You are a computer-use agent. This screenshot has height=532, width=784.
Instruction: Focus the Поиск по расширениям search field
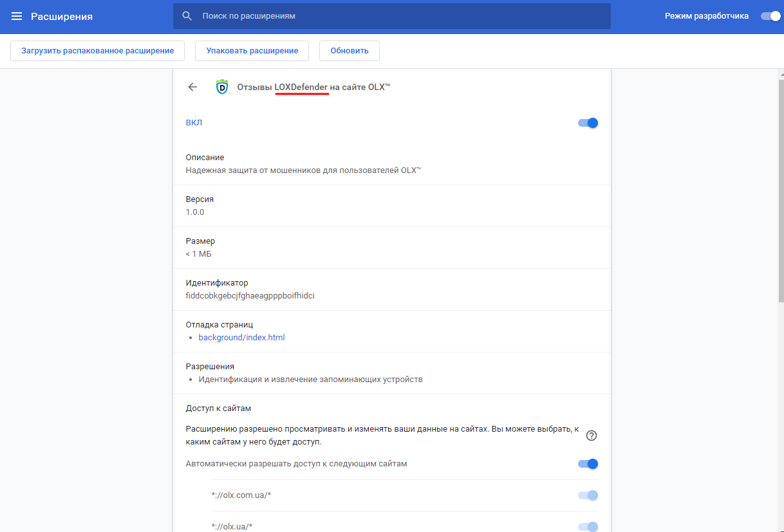392,16
